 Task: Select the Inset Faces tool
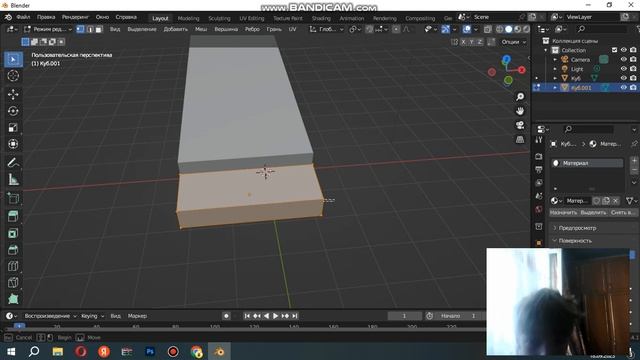pos(13,233)
